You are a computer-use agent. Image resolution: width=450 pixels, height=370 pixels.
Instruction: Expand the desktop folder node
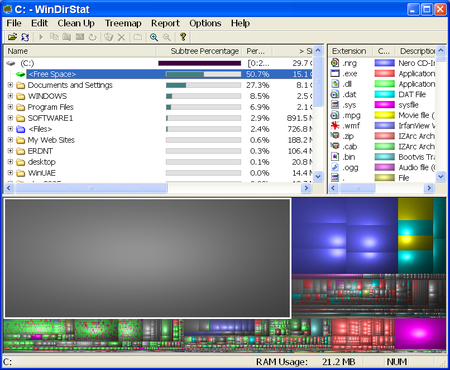click(x=10, y=162)
